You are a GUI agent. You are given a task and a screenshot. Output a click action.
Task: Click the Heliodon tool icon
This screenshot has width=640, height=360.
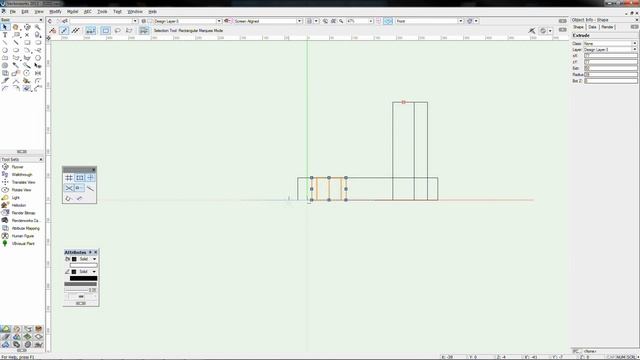coord(5,205)
